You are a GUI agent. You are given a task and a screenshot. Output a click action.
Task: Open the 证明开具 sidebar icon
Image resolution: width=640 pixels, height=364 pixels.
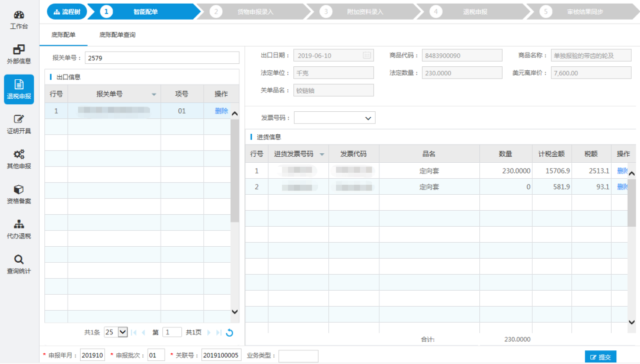(19, 124)
